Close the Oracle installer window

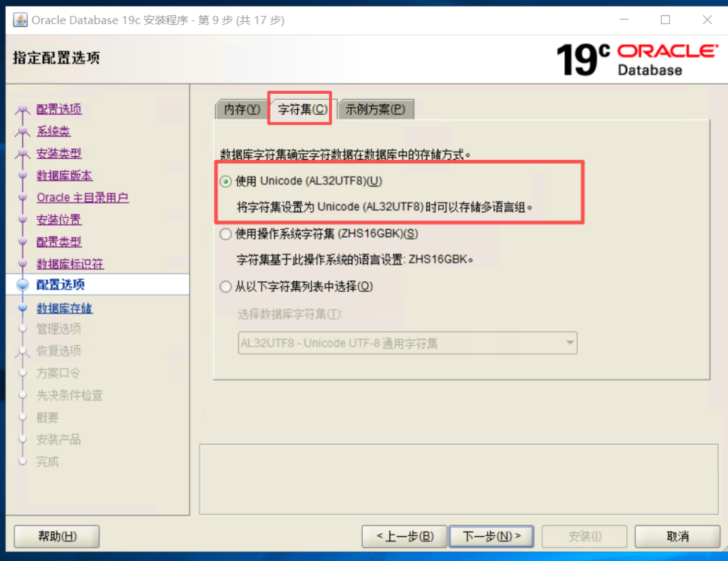click(708, 20)
